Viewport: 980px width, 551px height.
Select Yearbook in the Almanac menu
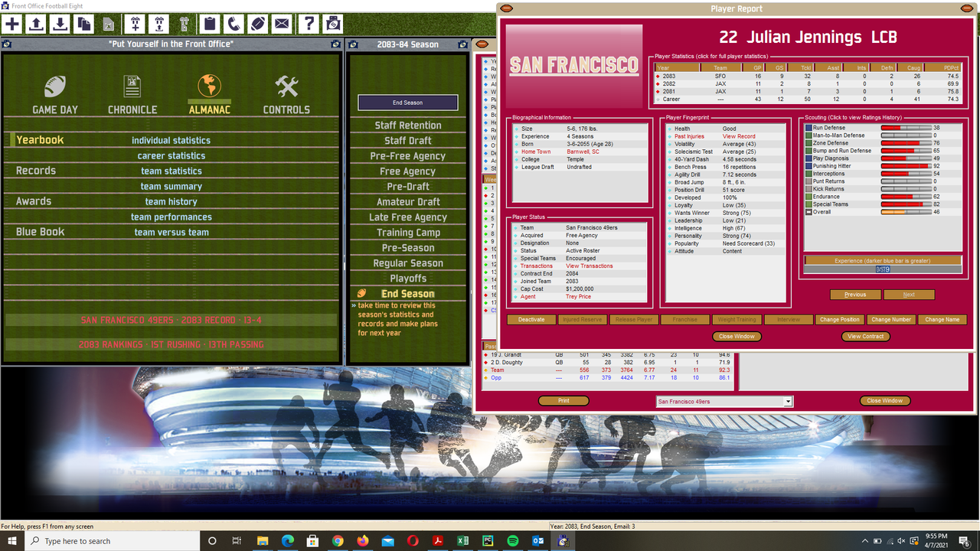coord(40,140)
